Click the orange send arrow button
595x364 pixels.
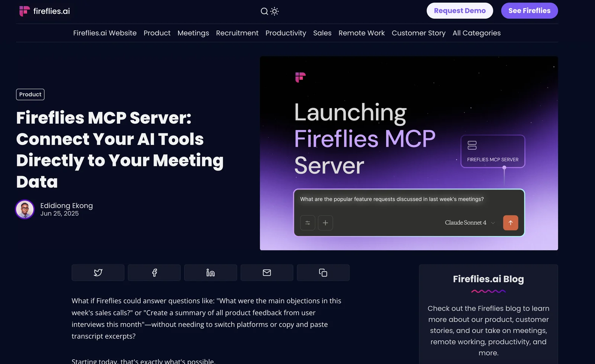pyautogui.click(x=510, y=223)
